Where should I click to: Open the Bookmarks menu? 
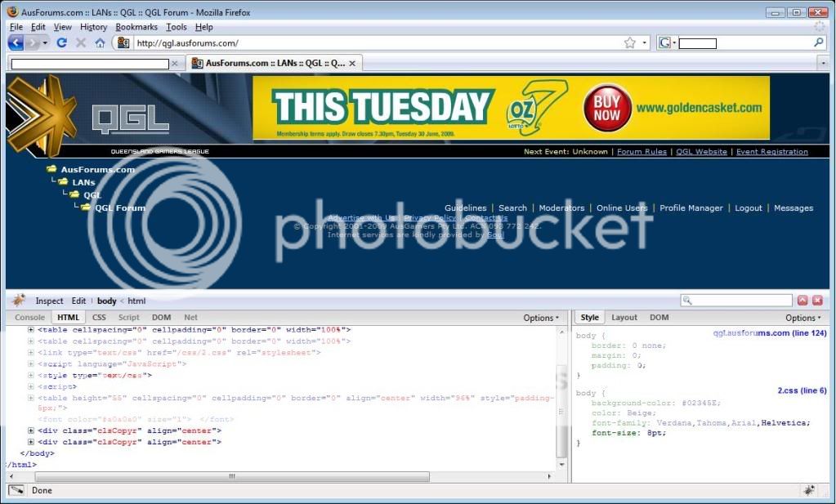(136, 27)
